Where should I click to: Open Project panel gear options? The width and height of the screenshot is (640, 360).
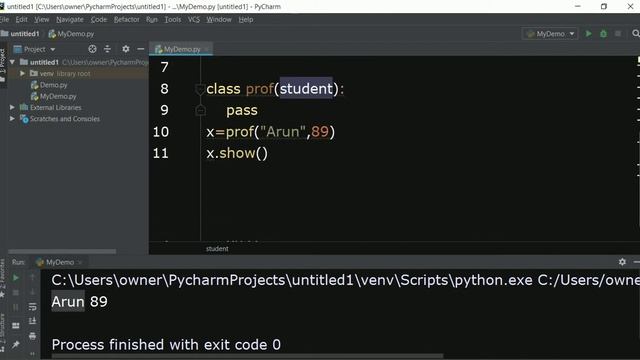[x=126, y=49]
